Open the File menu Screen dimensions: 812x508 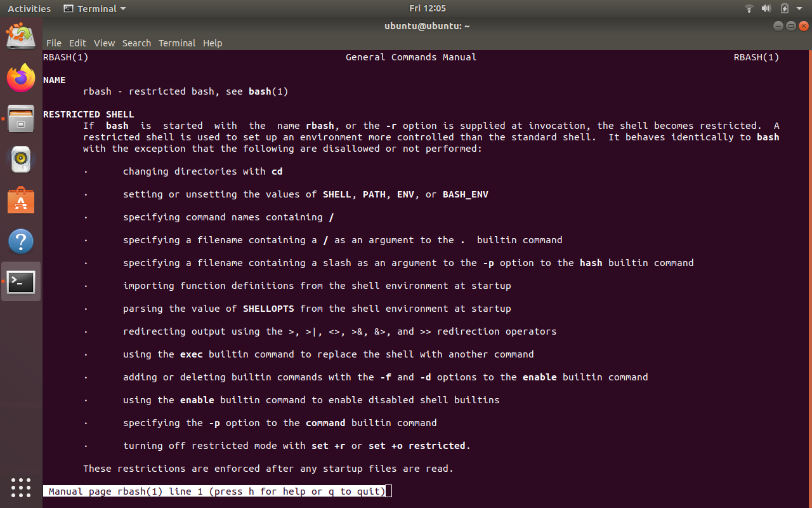pyautogui.click(x=54, y=43)
